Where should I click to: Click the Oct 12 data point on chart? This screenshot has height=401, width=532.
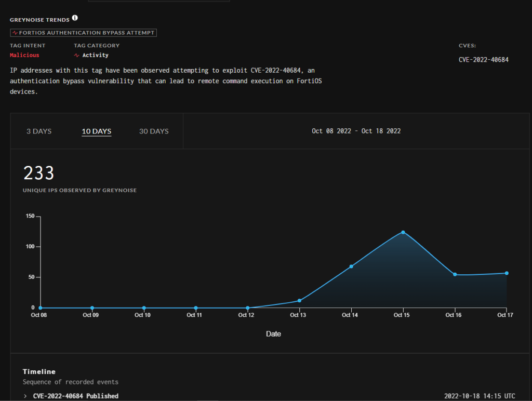(248, 308)
